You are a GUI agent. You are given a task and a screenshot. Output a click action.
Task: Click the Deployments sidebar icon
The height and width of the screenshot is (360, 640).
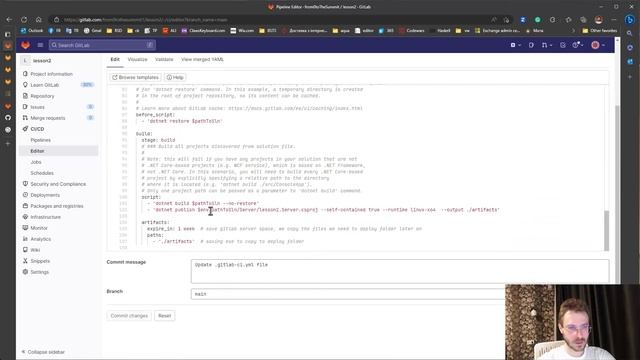25,195
